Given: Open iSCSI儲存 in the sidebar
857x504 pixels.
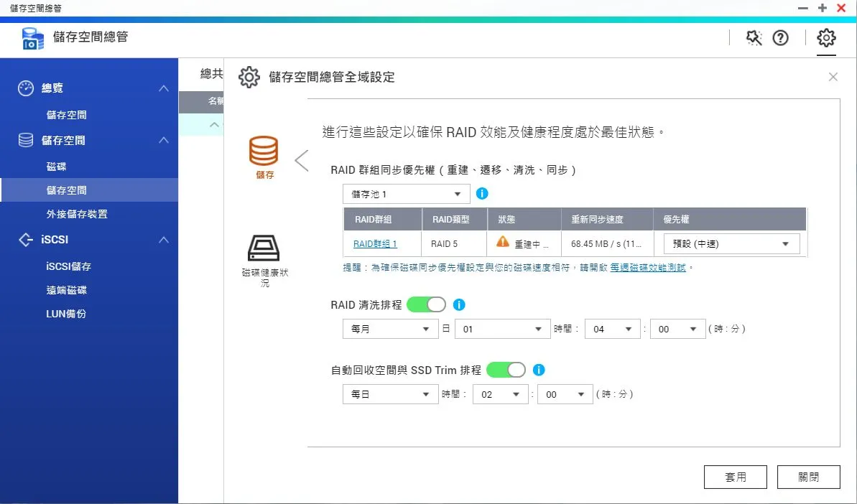Looking at the screenshot, I should [68, 266].
